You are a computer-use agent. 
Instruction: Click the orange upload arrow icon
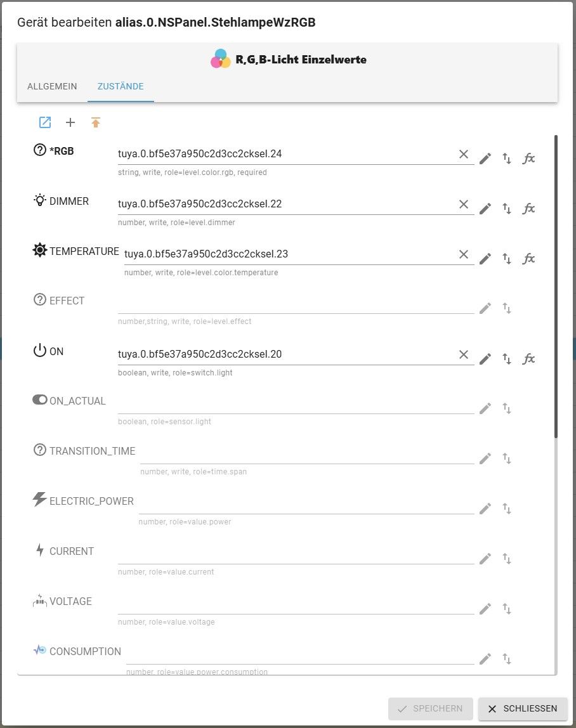pyautogui.click(x=96, y=122)
